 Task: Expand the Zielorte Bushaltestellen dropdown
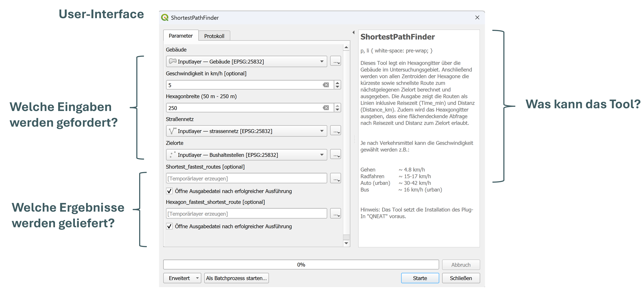[322, 155]
